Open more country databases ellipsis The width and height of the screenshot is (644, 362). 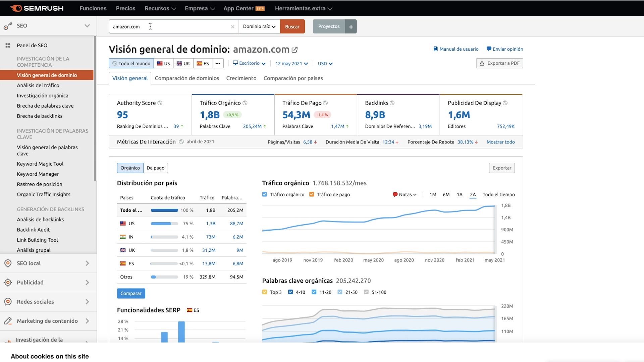coord(218,63)
